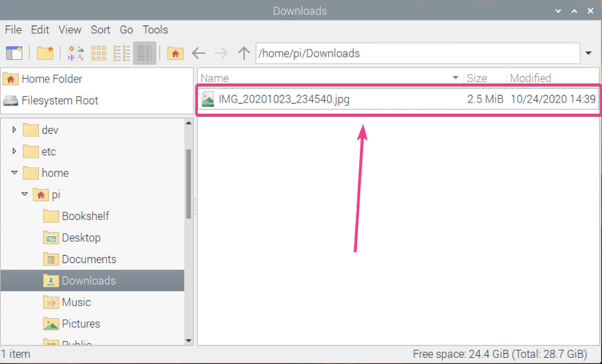Screen dimensions: 602x364
Task: Maximize the Downloads window
Action: 574,11
